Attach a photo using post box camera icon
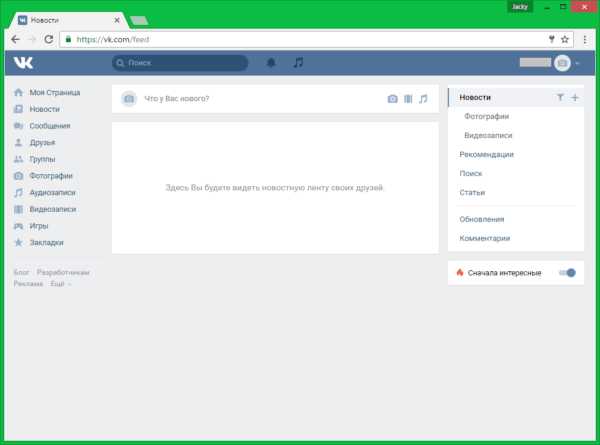 (392, 99)
